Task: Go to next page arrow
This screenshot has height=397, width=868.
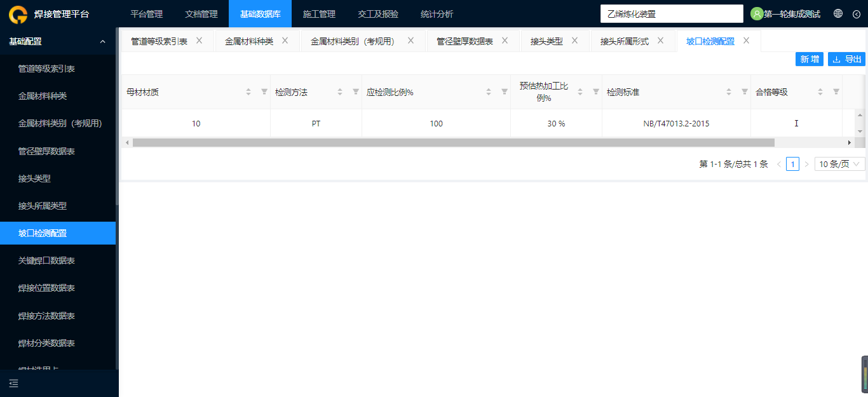Action: point(806,164)
